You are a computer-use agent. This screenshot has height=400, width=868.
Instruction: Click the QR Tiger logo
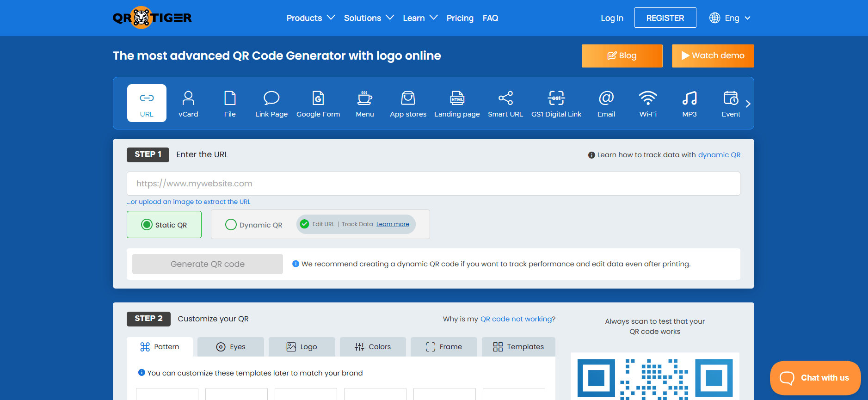pos(152,18)
